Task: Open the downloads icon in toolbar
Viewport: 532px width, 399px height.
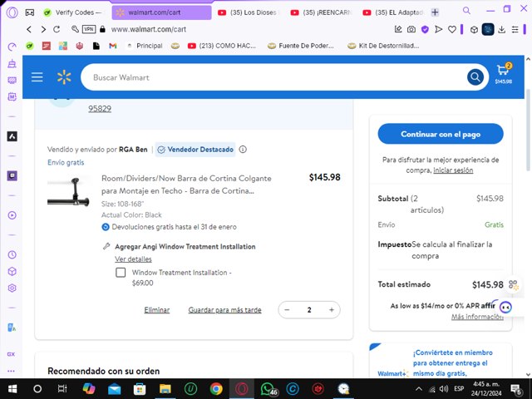Action: 501,30
